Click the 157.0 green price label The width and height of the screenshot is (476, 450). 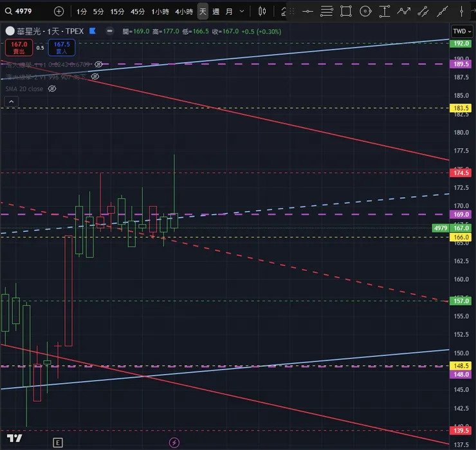click(x=461, y=301)
